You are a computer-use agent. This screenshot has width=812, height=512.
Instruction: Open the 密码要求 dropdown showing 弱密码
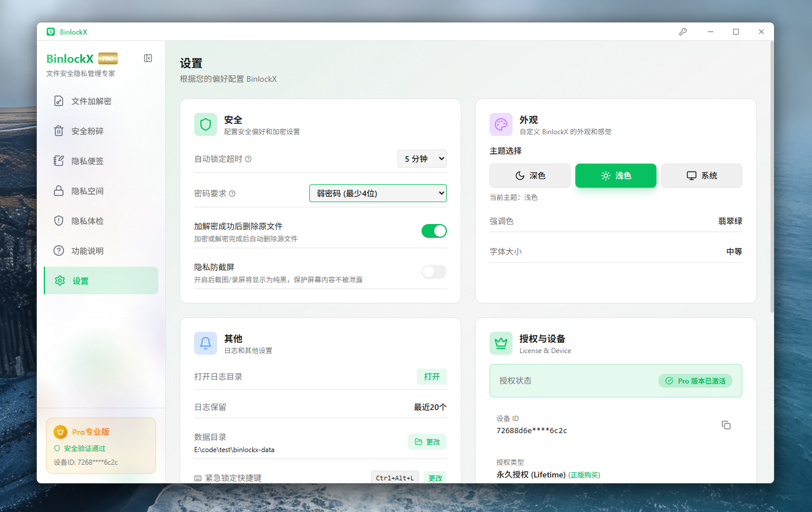click(378, 194)
